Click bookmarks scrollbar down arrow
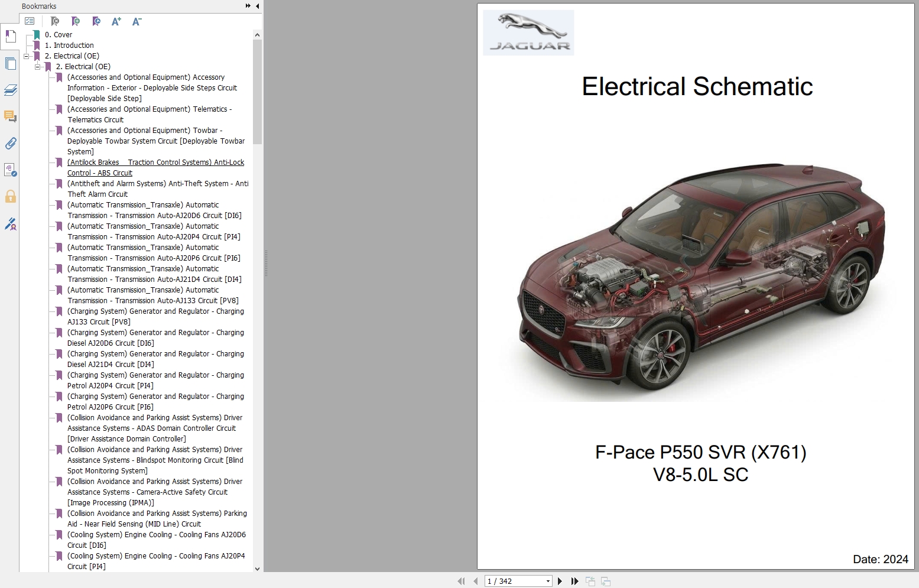 (257, 568)
